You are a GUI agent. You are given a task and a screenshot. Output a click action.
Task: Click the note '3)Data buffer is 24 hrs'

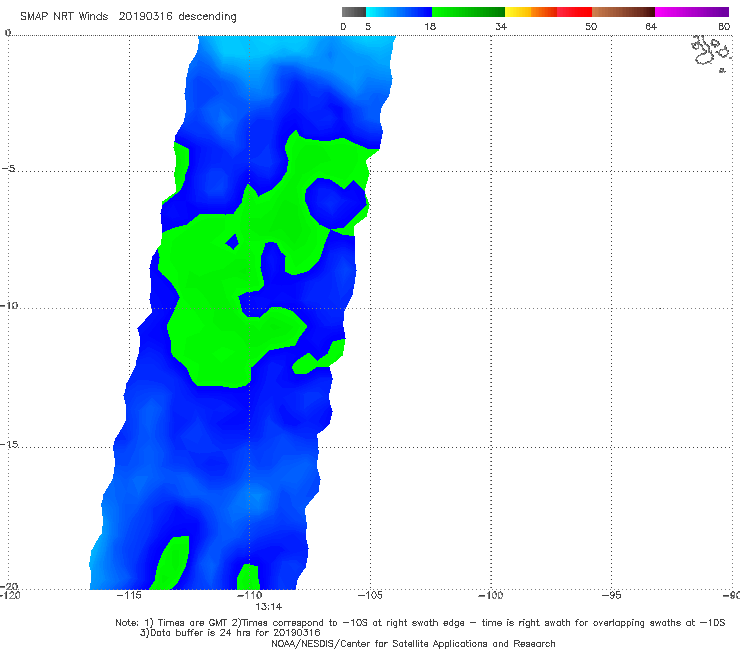(230, 633)
